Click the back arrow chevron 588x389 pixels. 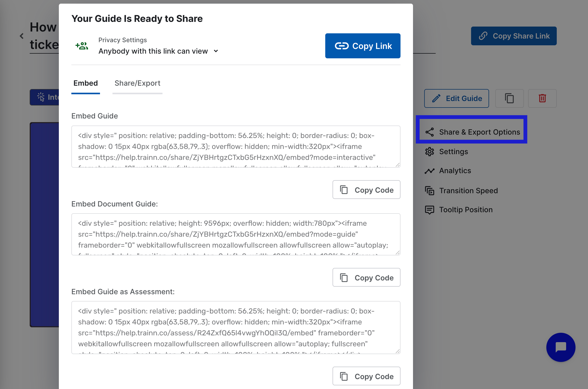tap(22, 36)
